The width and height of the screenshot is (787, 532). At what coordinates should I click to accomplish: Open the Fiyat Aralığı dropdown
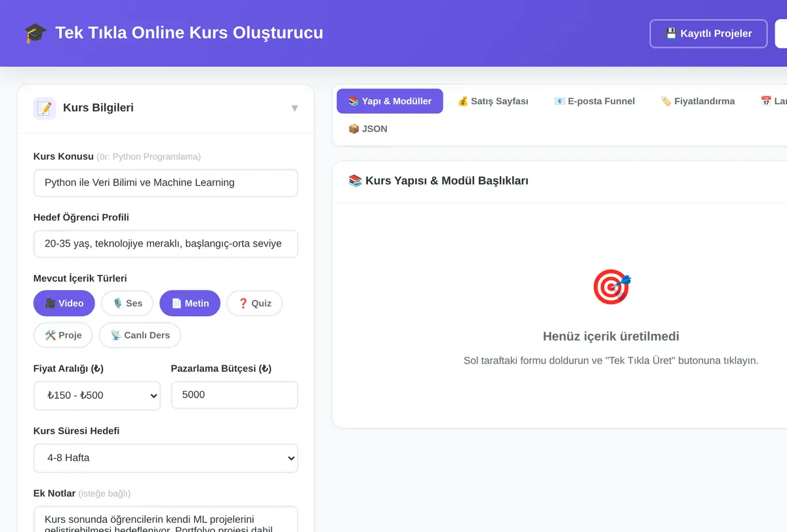pyautogui.click(x=97, y=396)
